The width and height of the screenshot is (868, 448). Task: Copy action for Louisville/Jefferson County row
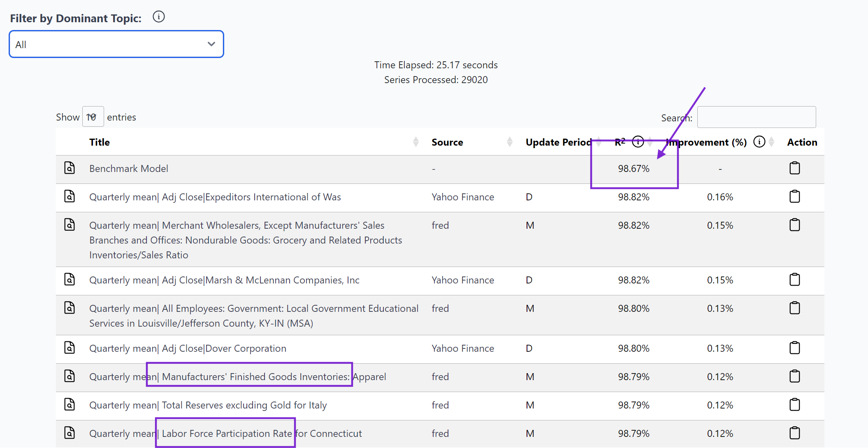tap(794, 308)
